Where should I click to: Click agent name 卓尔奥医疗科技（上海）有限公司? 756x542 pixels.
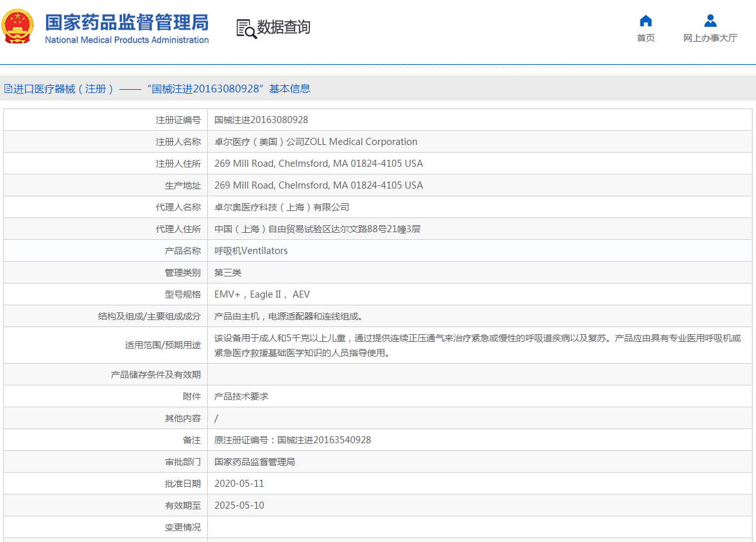click(282, 207)
